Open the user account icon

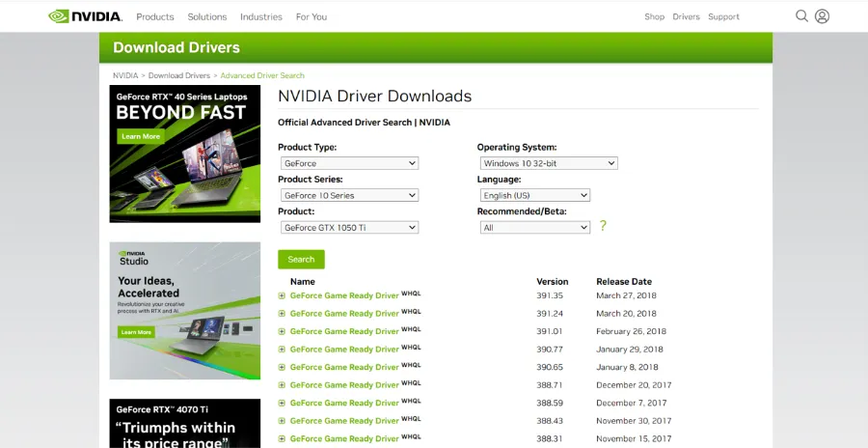pyautogui.click(x=822, y=16)
